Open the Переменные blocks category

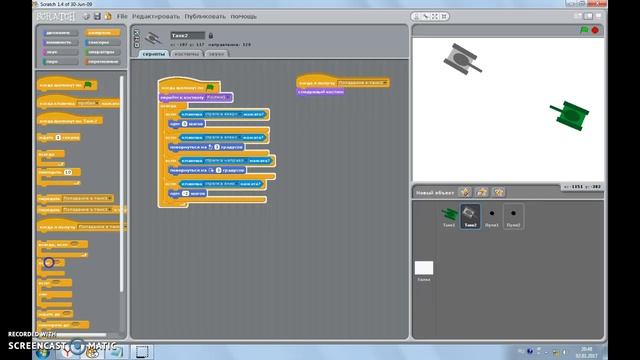click(102, 62)
